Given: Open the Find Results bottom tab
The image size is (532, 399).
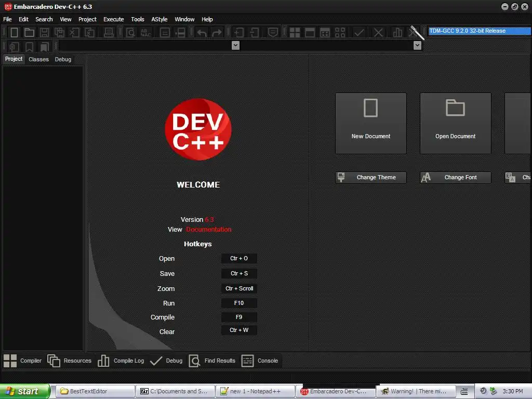Looking at the screenshot, I should 212,361.
